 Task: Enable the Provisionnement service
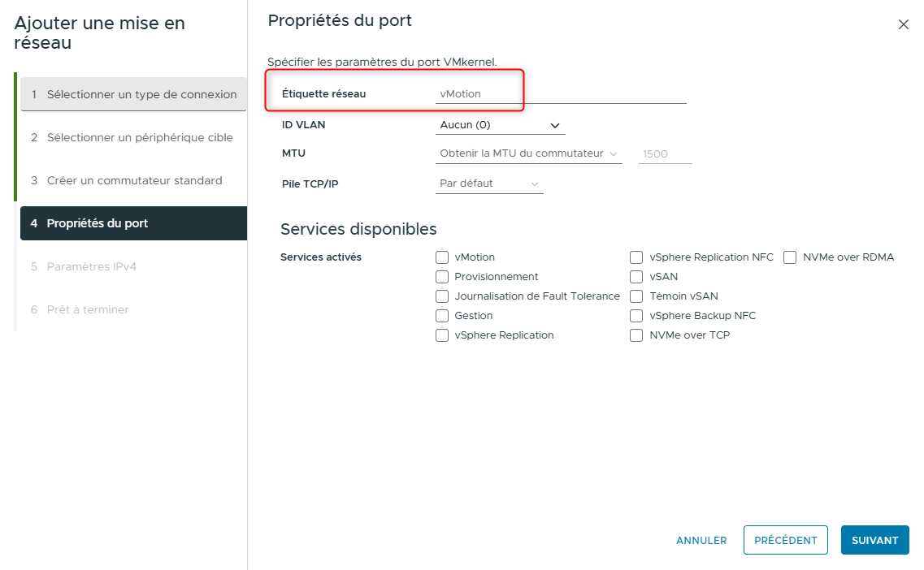tap(442, 276)
